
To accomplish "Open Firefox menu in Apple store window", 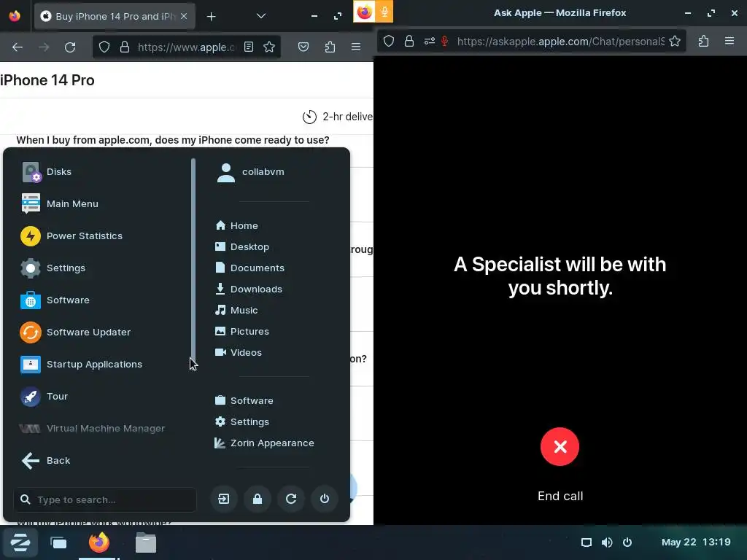I will (x=356, y=47).
